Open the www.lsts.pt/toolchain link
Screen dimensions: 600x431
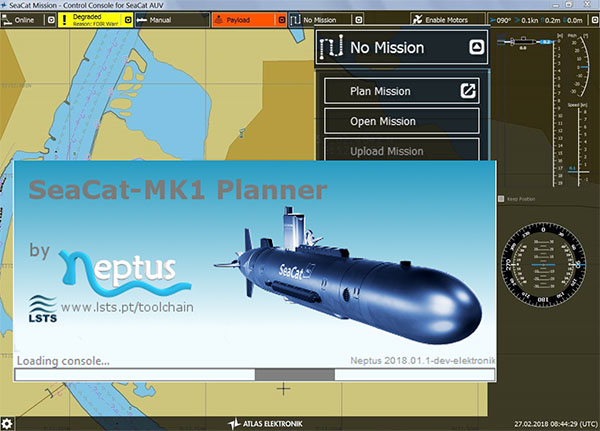(x=127, y=307)
